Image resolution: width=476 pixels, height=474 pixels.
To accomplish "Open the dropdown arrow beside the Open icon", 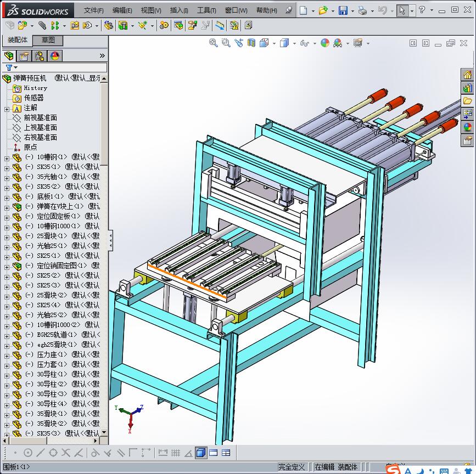I will pyautogui.click(x=332, y=10).
